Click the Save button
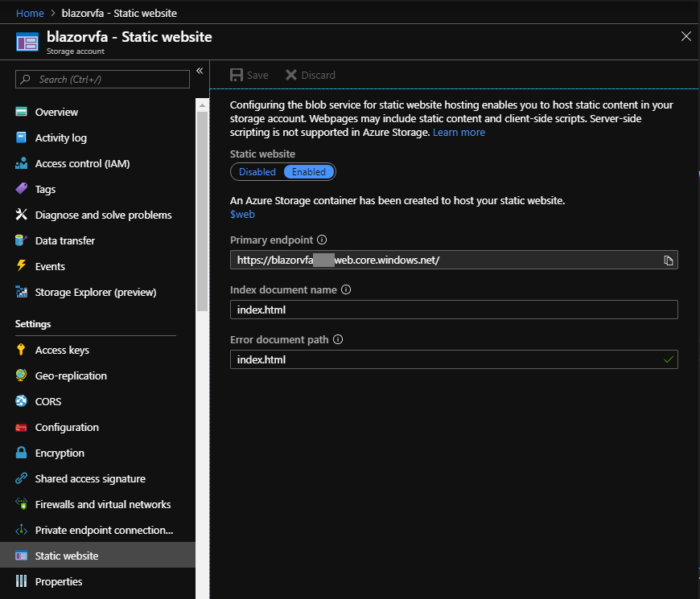700x599 pixels. tap(249, 75)
